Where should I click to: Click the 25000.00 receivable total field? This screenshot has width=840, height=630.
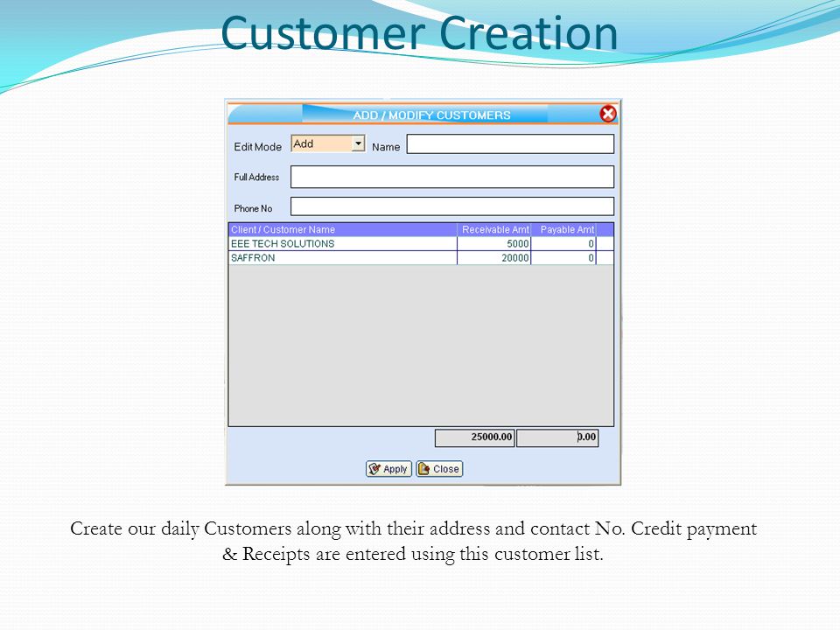[x=474, y=437]
